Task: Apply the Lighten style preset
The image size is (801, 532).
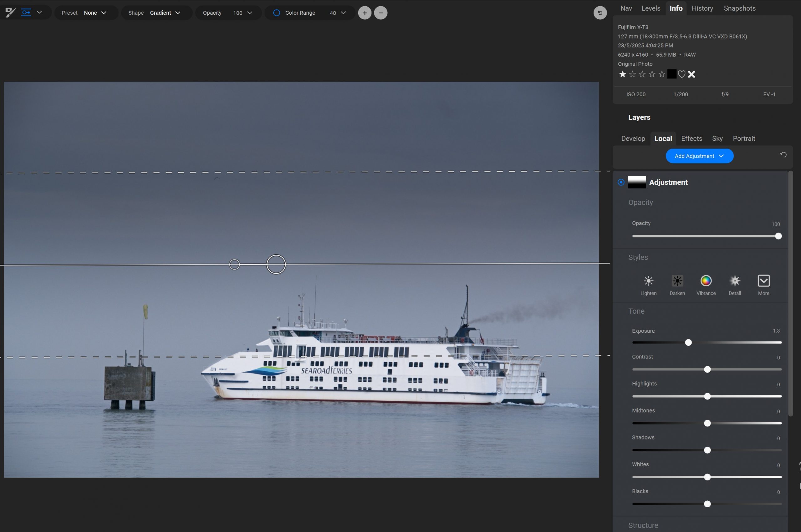Action: tap(648, 281)
